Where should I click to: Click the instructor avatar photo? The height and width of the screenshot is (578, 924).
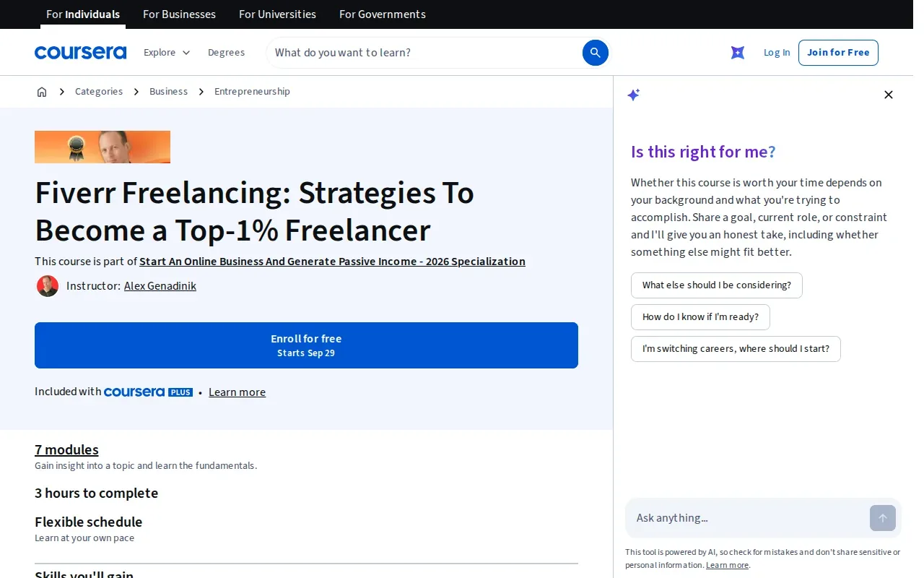(48, 286)
